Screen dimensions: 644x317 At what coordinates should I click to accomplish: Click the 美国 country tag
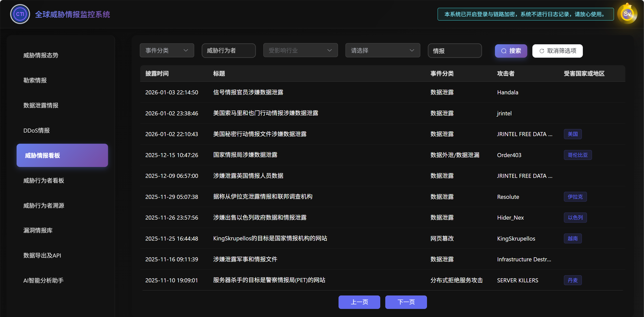(573, 134)
